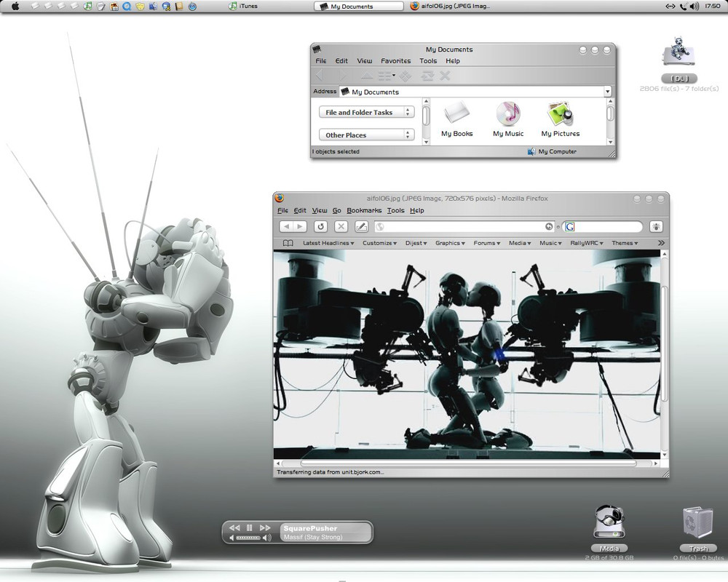The width and height of the screenshot is (728, 582).
Task: Open the Views dropdown in My Documents toolbar
Action: click(x=387, y=75)
